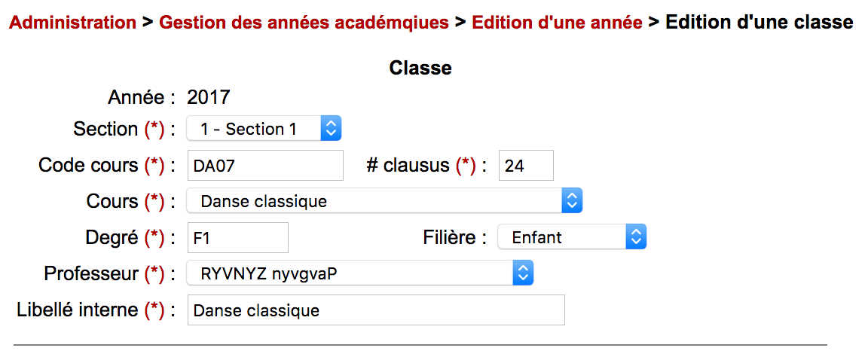Expand the Cours dropdown list
This screenshot has width=868, height=354.
[384, 201]
